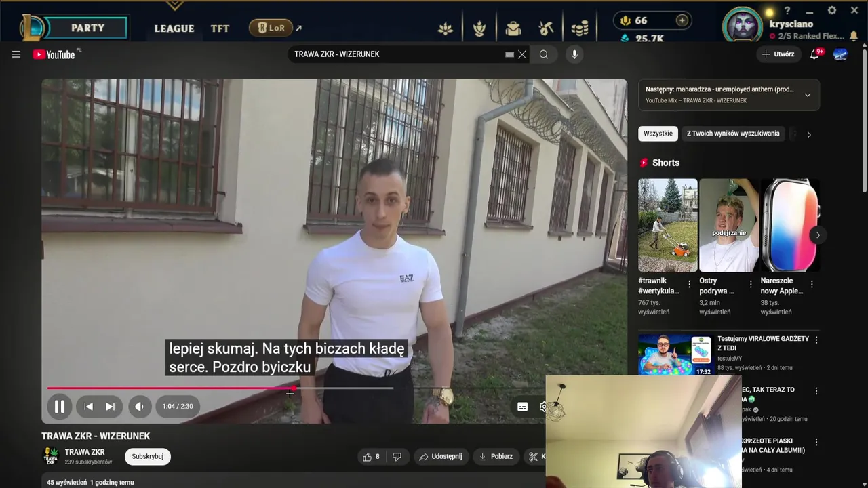Open the Nareszcie nowy Apple Short thumbnail

790,225
